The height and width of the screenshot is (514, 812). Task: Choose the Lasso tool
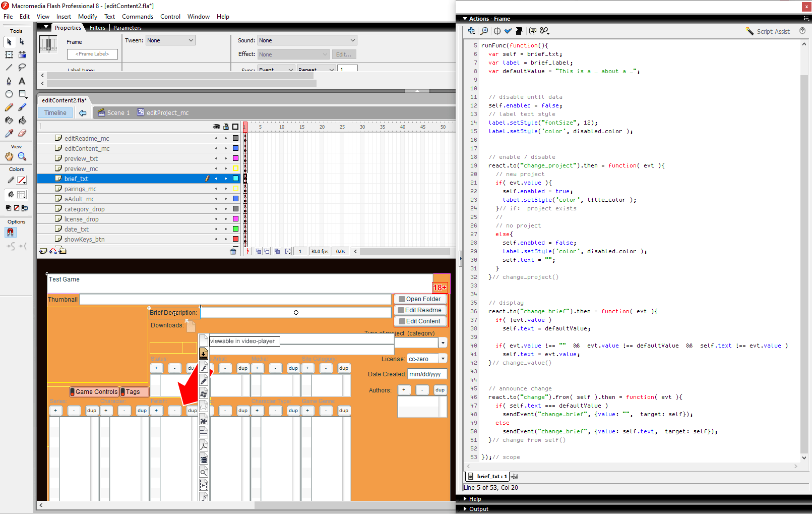point(22,67)
